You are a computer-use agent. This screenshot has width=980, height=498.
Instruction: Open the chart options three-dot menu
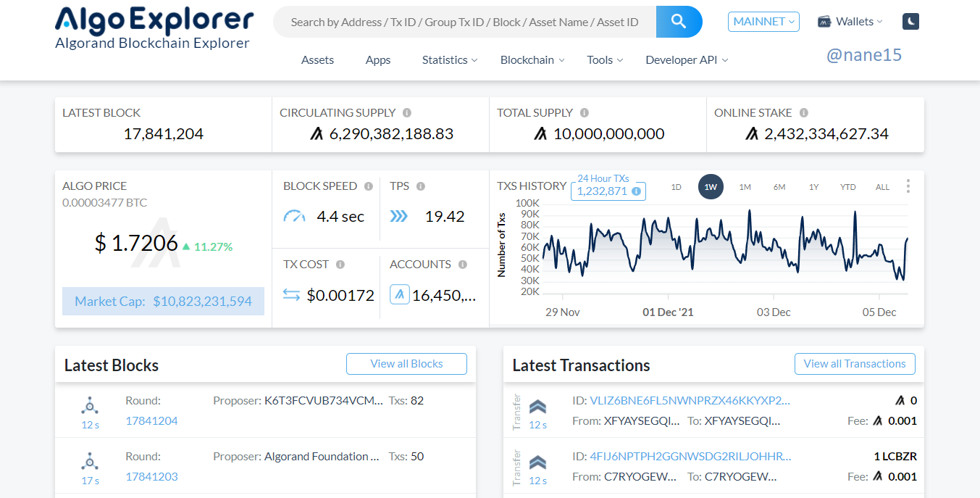tap(908, 186)
